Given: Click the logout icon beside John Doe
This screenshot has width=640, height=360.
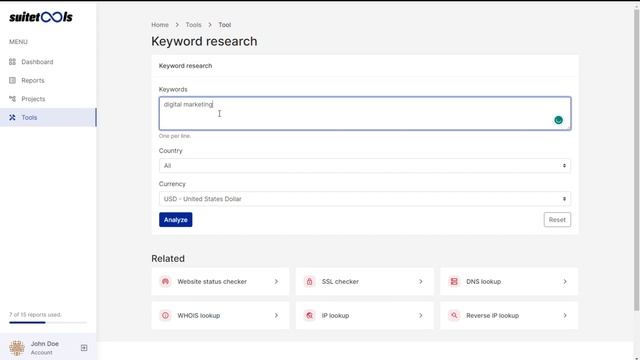Looking at the screenshot, I should pyautogui.click(x=84, y=348).
